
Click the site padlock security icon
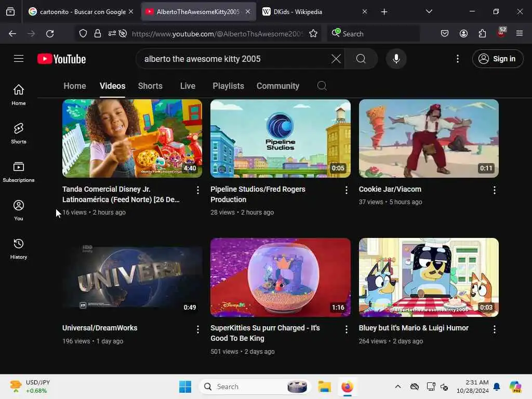pos(98,34)
